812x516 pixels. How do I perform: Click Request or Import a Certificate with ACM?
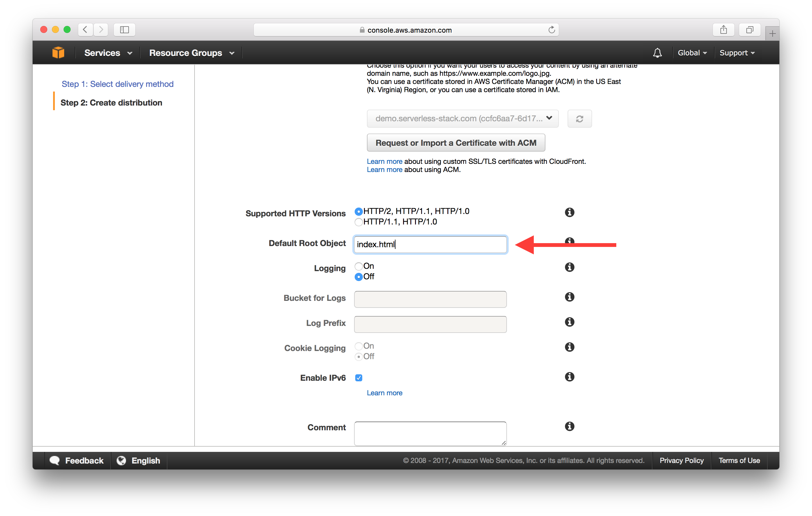(x=456, y=143)
